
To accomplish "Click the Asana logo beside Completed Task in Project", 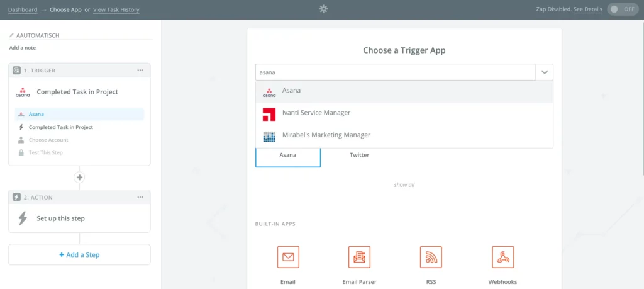I will pos(23,92).
